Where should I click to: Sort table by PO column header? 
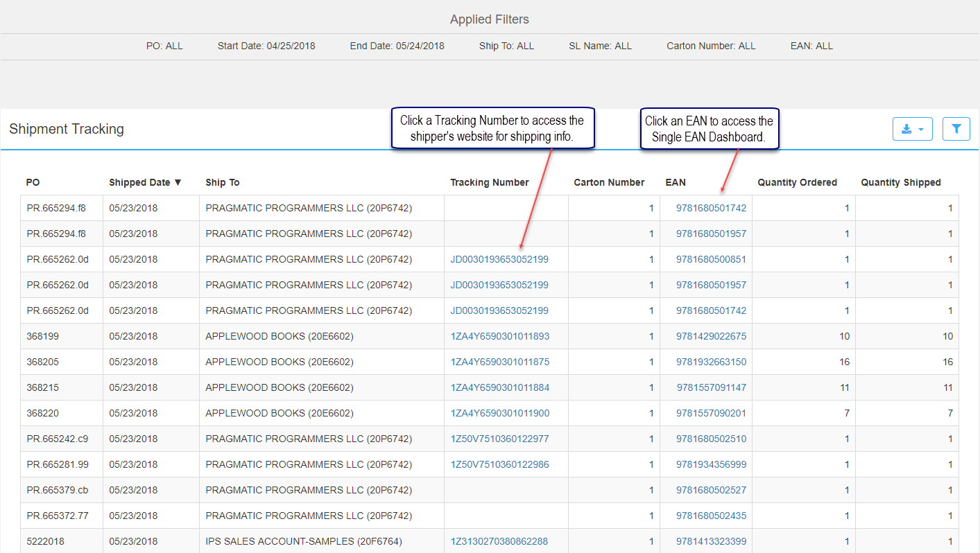coord(33,182)
